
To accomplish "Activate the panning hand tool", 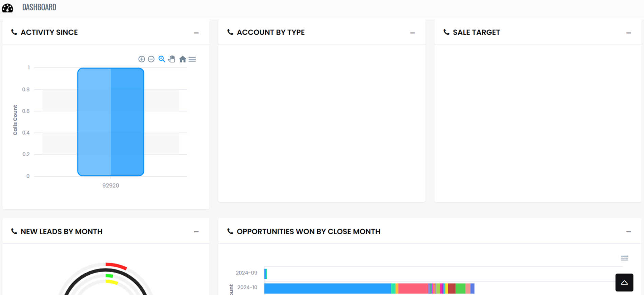I will coord(172,59).
